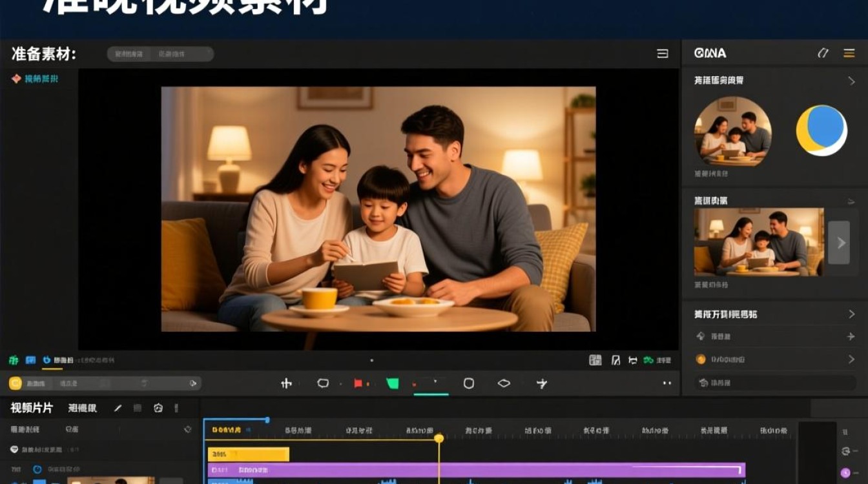The height and width of the screenshot is (484, 868).
Task: Click the slashed rectangle icon below the preview
Action: (616, 360)
